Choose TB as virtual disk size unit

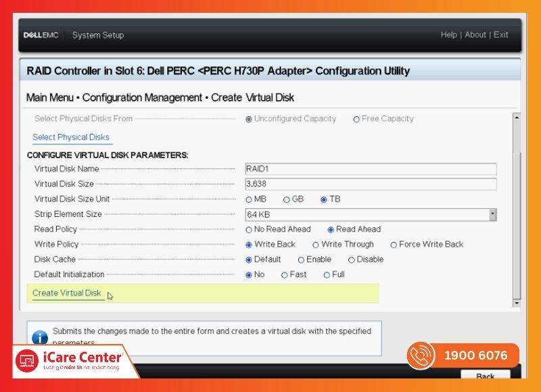[324, 199]
